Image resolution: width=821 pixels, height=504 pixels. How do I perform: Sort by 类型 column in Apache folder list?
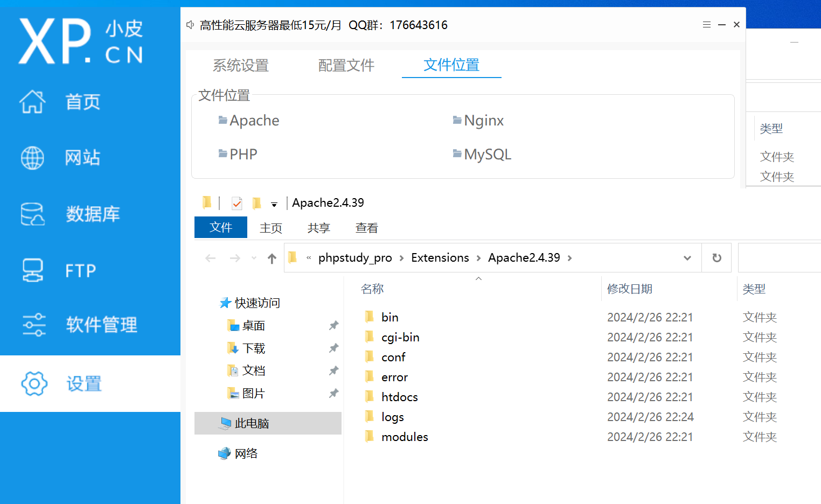click(754, 289)
